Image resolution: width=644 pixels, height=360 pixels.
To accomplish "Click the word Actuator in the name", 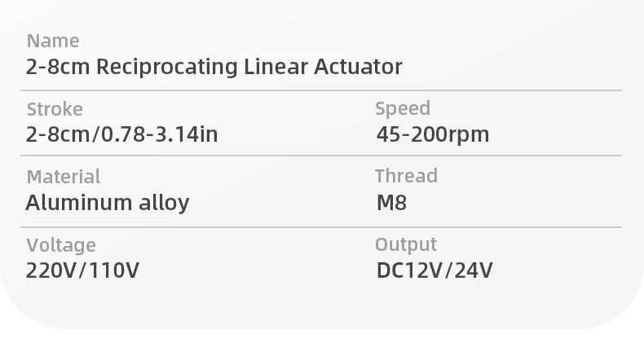I will pyautogui.click(x=358, y=67).
